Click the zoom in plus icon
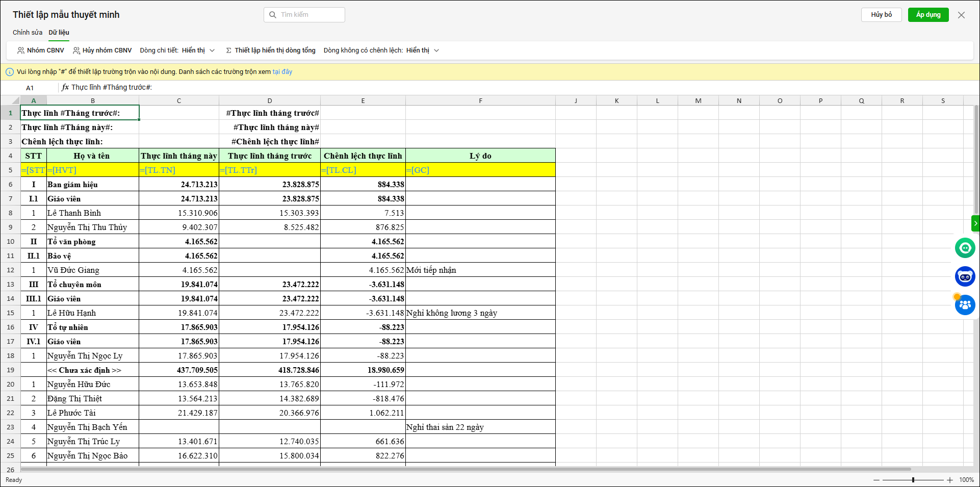This screenshot has height=487, width=980. click(950, 480)
